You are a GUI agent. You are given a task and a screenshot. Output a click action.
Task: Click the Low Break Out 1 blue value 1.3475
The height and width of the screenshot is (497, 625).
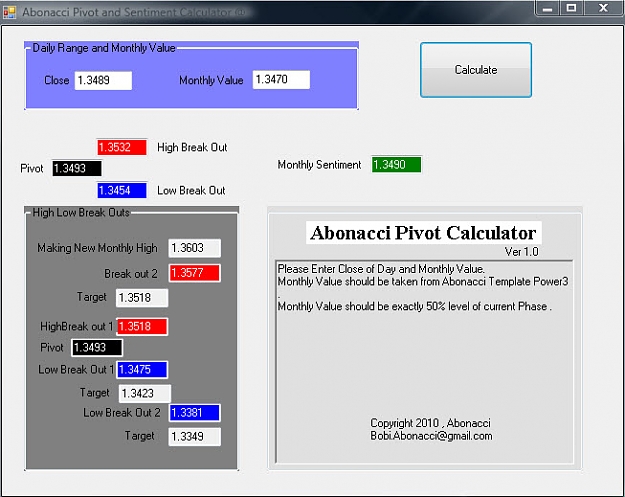[x=142, y=369]
